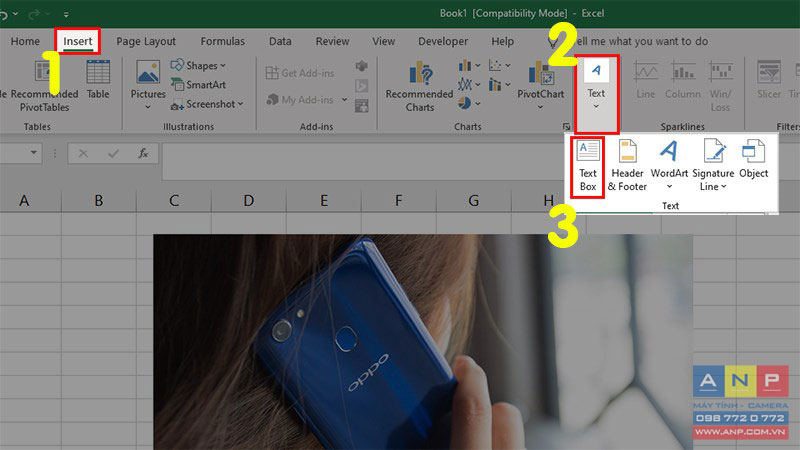The image size is (800, 450).
Task: Insert a Bing Maps add-in
Action: tap(361, 66)
